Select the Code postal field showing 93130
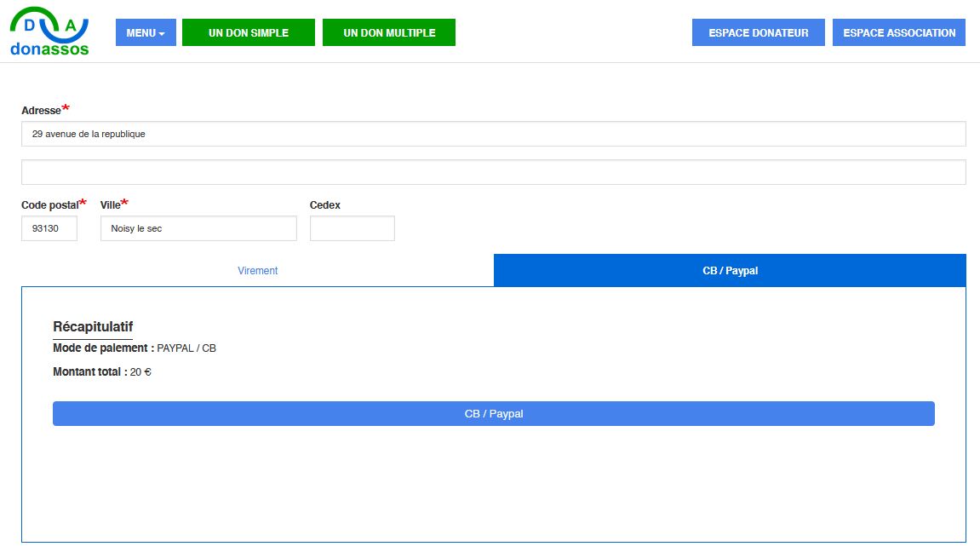The width and height of the screenshot is (980, 558). coord(49,228)
